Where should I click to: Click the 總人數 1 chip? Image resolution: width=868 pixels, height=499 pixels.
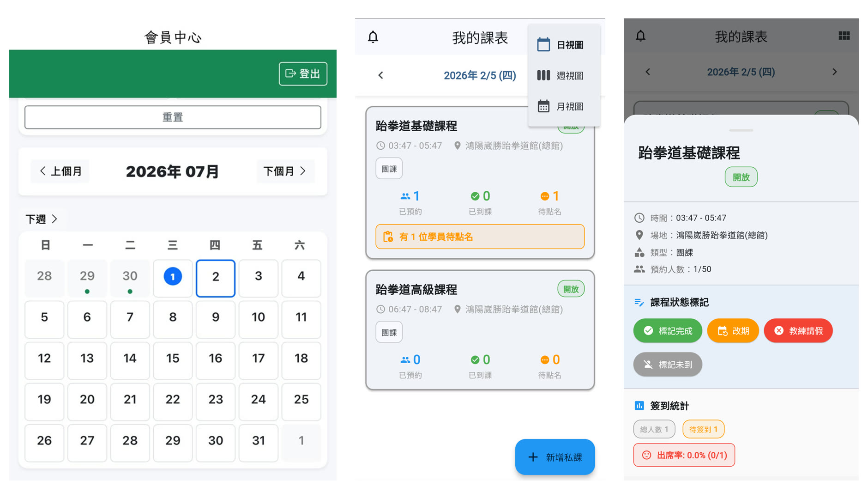click(x=654, y=429)
